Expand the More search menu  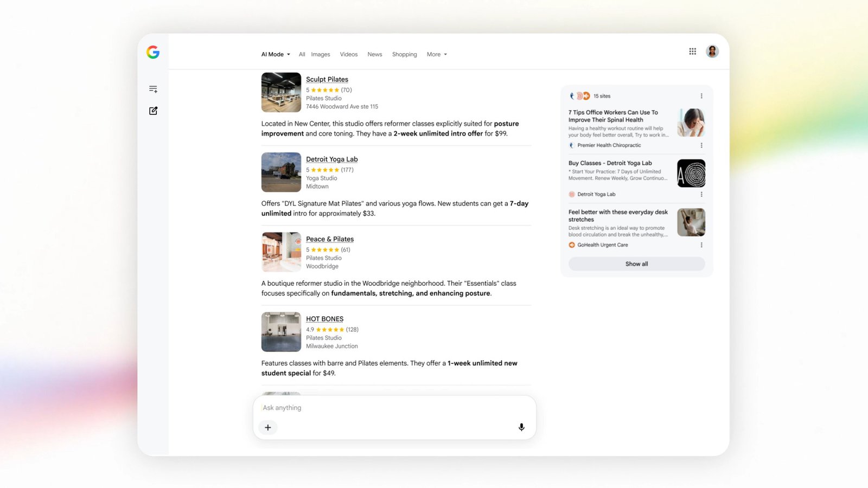pos(437,54)
